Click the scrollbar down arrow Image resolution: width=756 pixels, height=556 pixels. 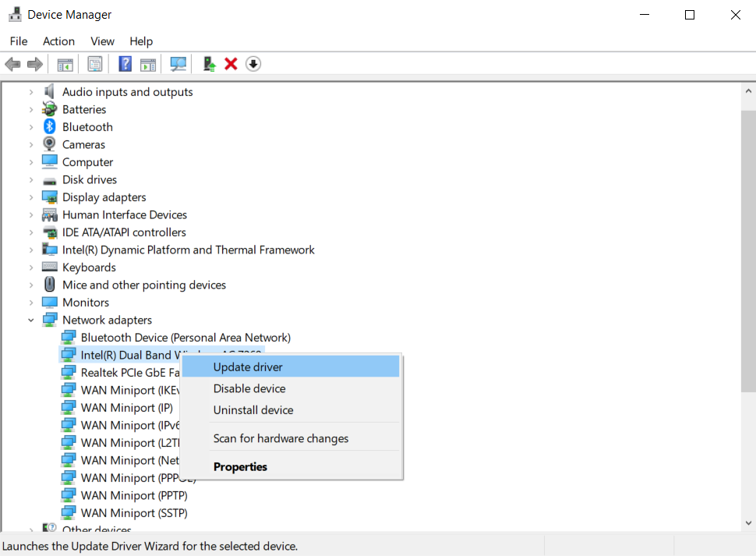[x=748, y=522]
